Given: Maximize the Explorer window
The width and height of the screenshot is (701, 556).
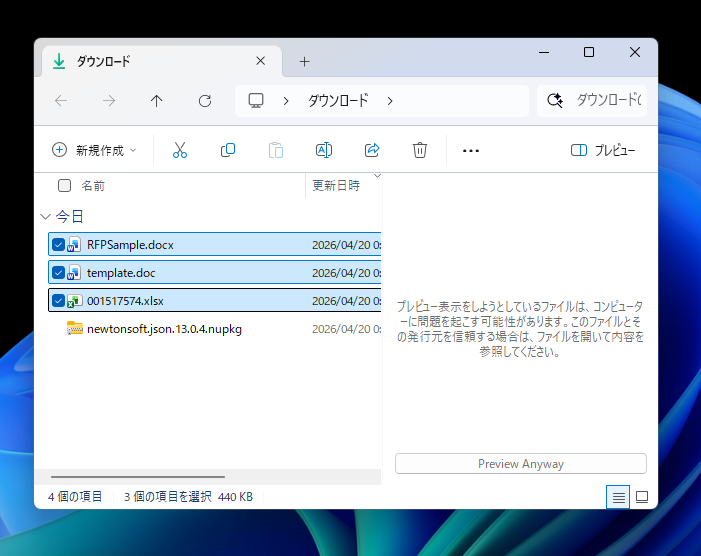Looking at the screenshot, I should pos(589,52).
